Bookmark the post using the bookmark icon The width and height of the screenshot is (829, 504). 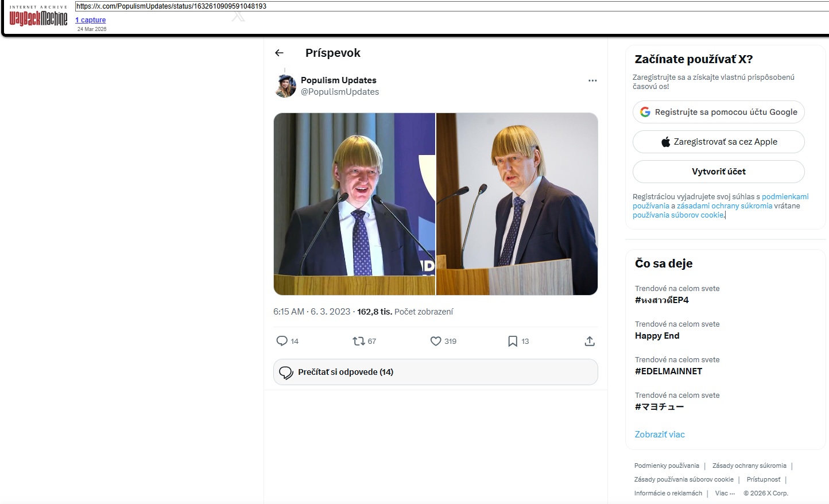coord(513,341)
